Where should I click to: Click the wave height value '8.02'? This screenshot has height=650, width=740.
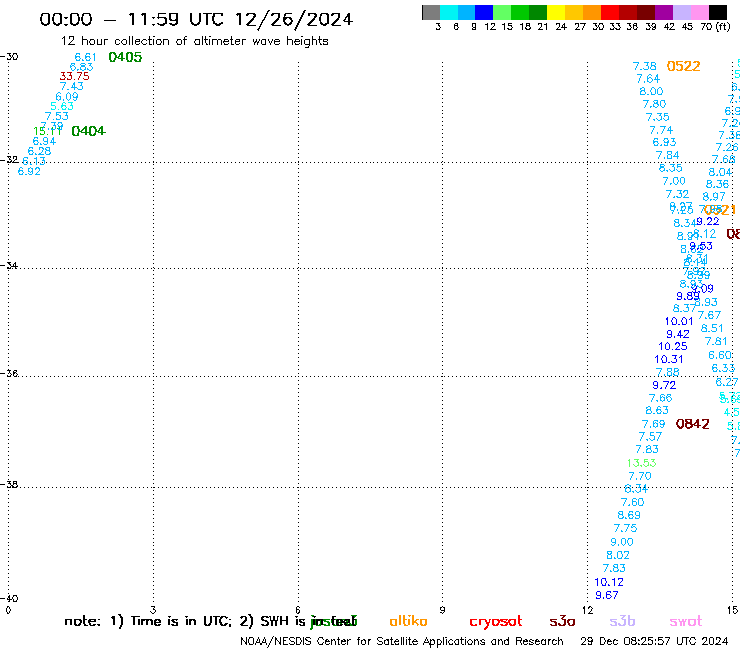pos(618,555)
